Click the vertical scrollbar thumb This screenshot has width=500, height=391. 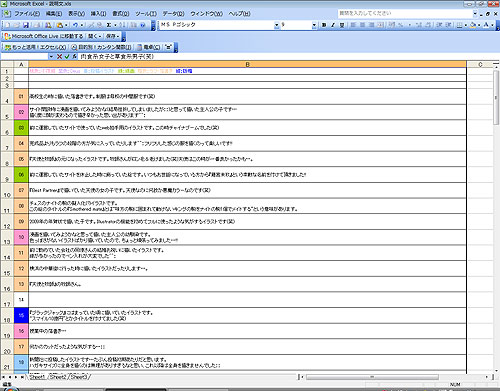(496, 97)
